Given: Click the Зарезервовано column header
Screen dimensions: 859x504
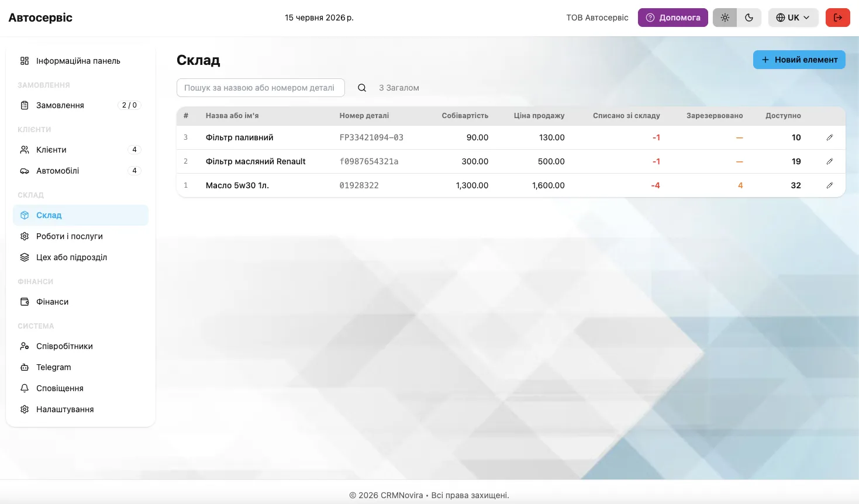Looking at the screenshot, I should [x=715, y=116].
